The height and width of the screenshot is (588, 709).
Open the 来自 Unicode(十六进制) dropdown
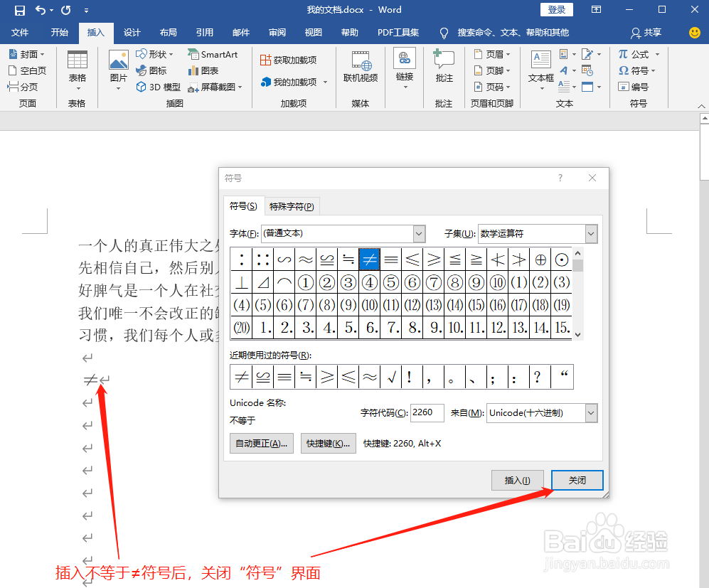542,412
